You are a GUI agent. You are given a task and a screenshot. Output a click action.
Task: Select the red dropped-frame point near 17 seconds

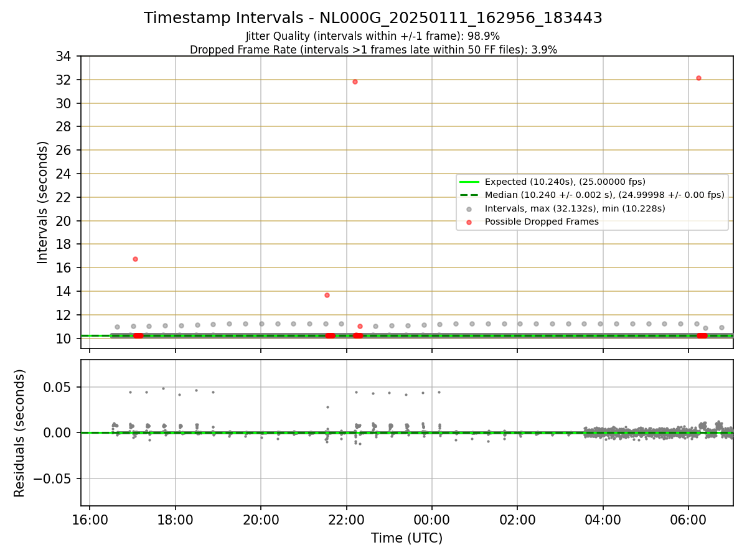click(x=135, y=259)
